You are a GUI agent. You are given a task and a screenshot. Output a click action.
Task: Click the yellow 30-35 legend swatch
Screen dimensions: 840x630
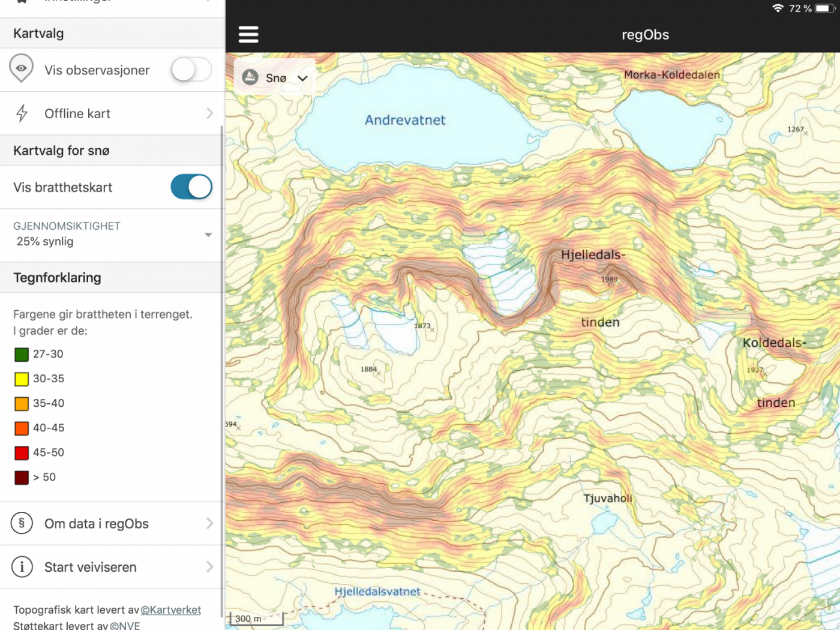(x=22, y=379)
